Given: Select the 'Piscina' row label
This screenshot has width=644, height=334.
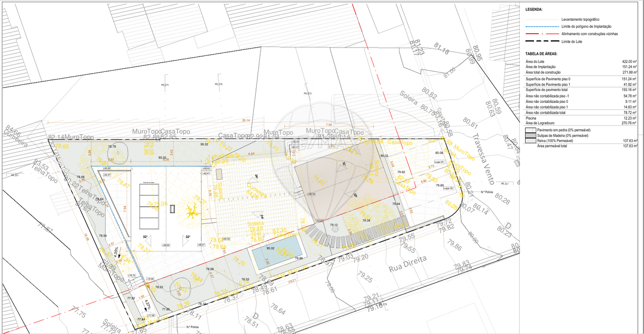Looking at the screenshot, I should (531, 118).
